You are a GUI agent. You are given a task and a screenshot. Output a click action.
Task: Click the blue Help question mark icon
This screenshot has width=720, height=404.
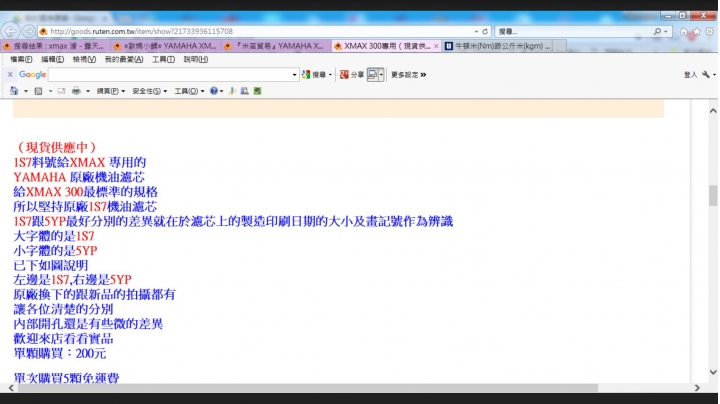coord(214,91)
